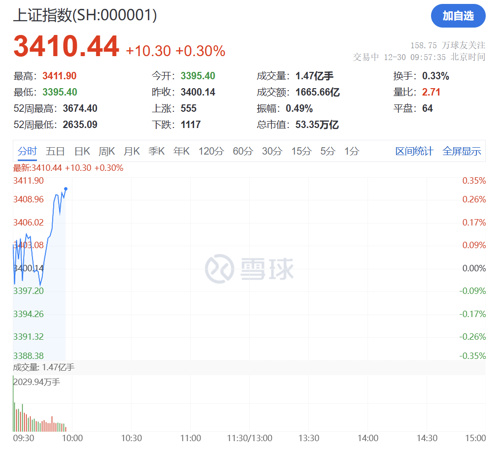Click the -0.35% right axis label
The height and width of the screenshot is (451, 500).
[x=473, y=356]
